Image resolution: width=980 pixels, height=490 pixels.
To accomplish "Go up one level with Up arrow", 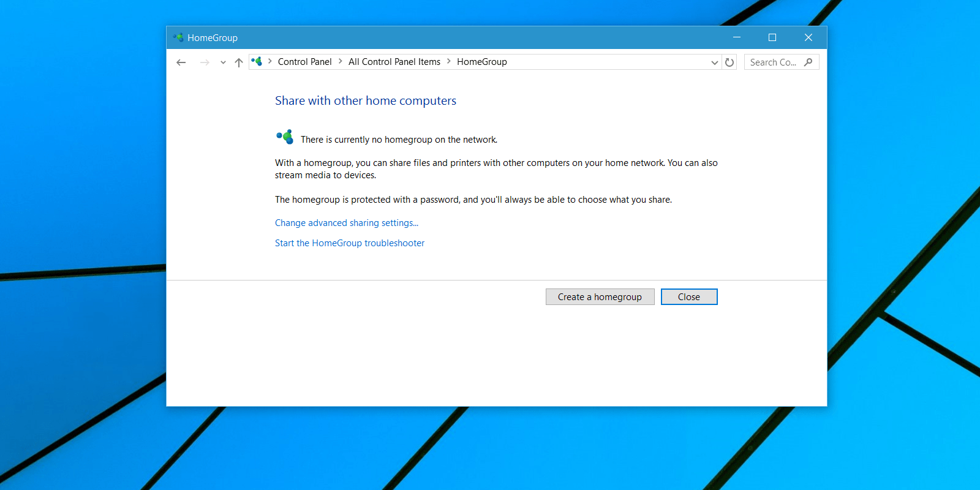I will [239, 62].
